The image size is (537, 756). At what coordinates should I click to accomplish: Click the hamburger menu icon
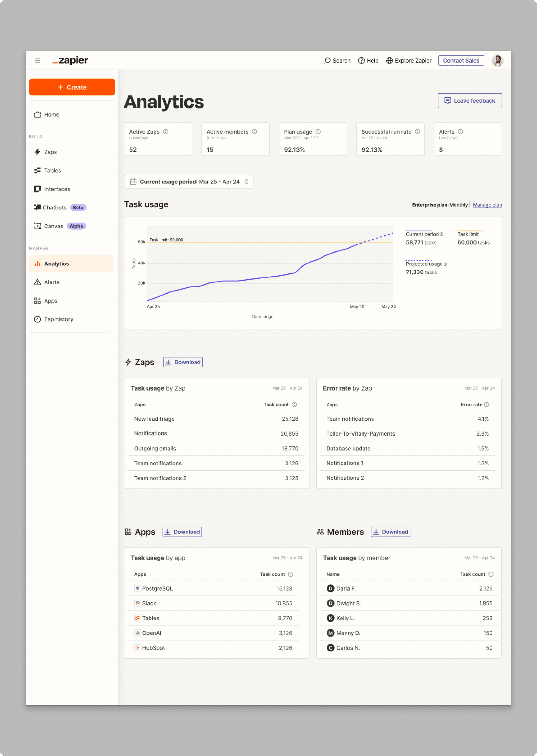click(37, 60)
